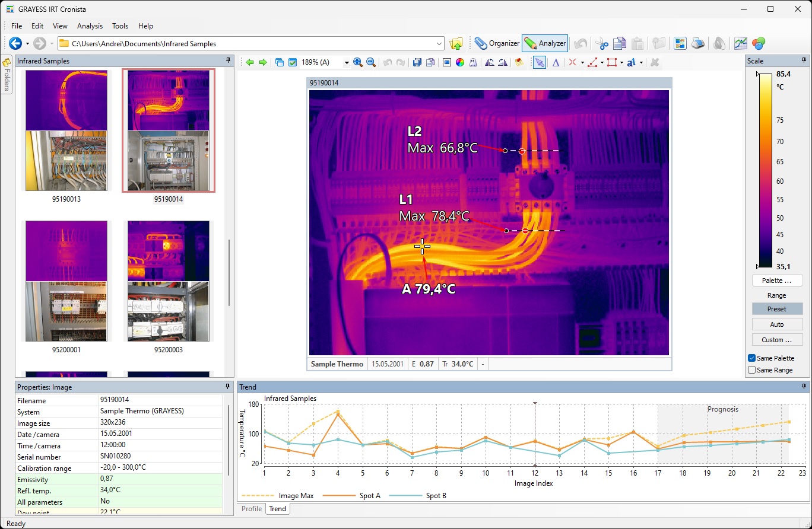Select the triangle delta measurement tool
The image size is (812, 529).
click(x=556, y=62)
